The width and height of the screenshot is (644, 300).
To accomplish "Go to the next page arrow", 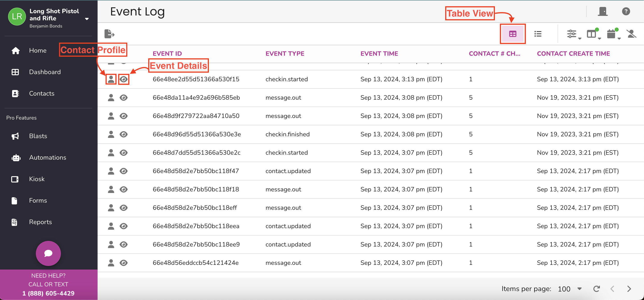I will tap(629, 289).
